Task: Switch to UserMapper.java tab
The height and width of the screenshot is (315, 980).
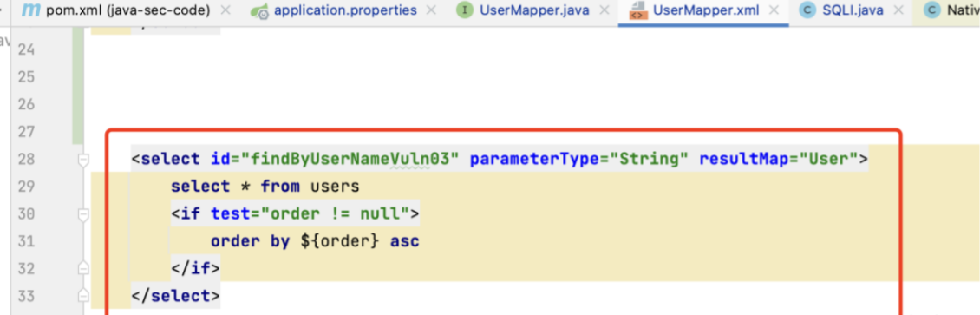Action: (534, 10)
